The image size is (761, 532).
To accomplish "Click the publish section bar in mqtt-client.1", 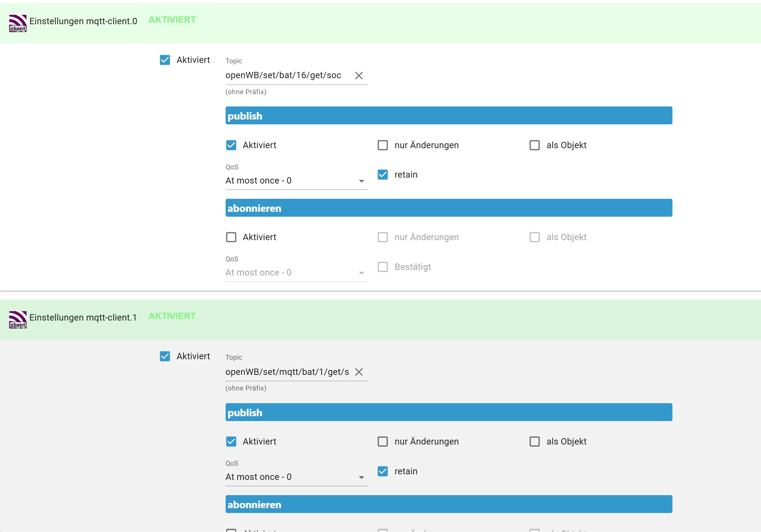I will [x=449, y=412].
